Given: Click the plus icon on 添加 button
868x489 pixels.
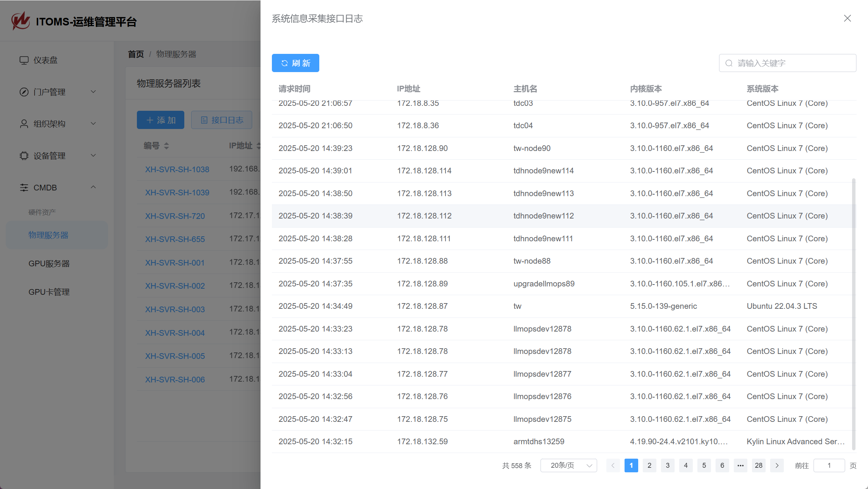Looking at the screenshot, I should click(x=150, y=120).
